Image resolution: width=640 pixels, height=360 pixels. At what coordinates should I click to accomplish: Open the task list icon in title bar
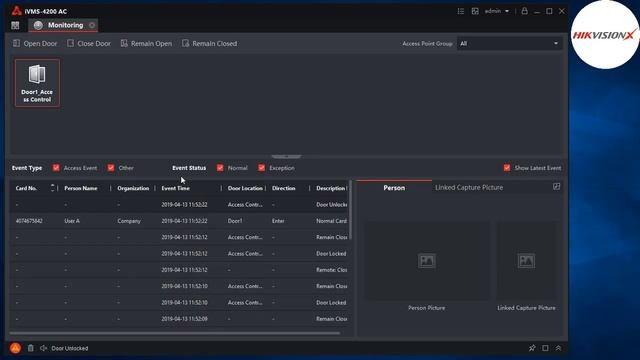click(460, 11)
